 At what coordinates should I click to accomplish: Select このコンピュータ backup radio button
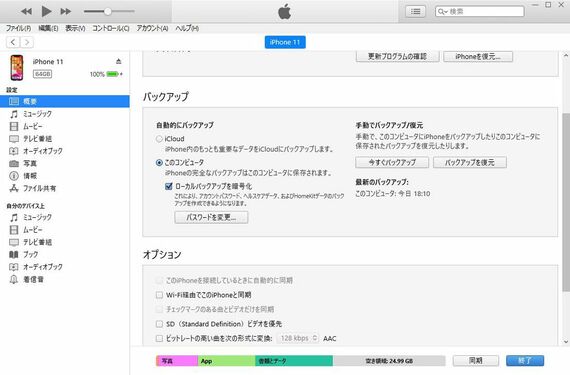[159, 162]
